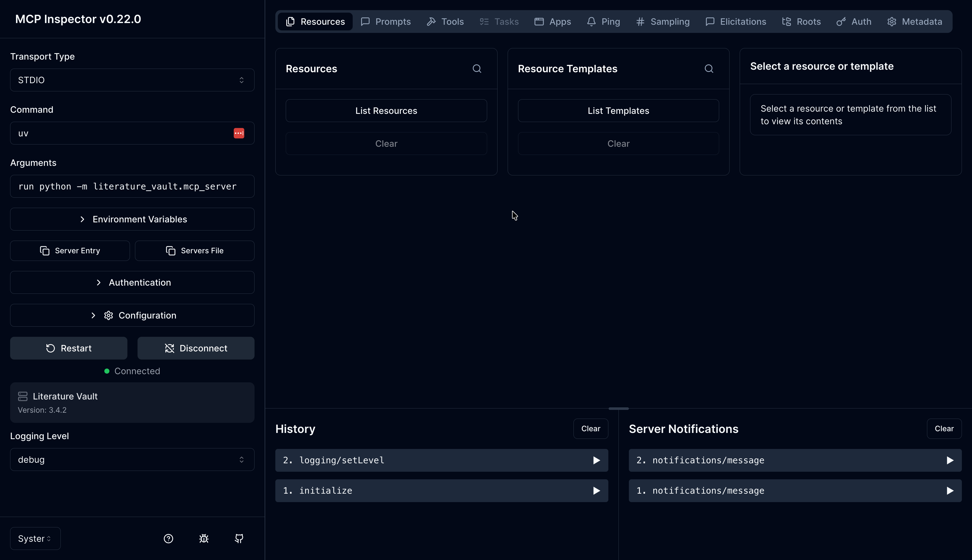Open the Logging Level debug dropdown
This screenshot has width=972, height=560.
(132, 460)
